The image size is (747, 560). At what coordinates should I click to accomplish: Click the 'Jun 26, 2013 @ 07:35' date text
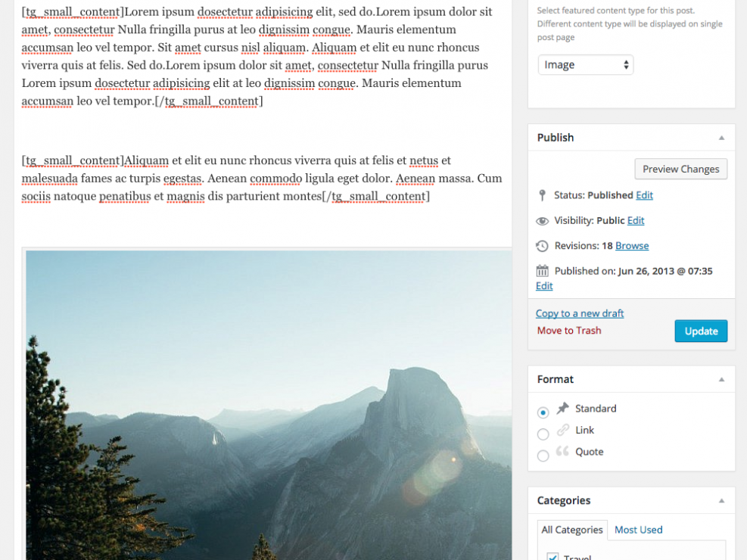coord(665,271)
